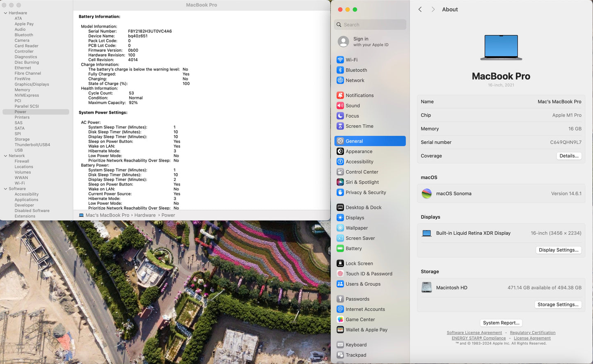Viewport: 593px width, 364px height.
Task: Select the Focus moon icon
Action: tap(340, 116)
